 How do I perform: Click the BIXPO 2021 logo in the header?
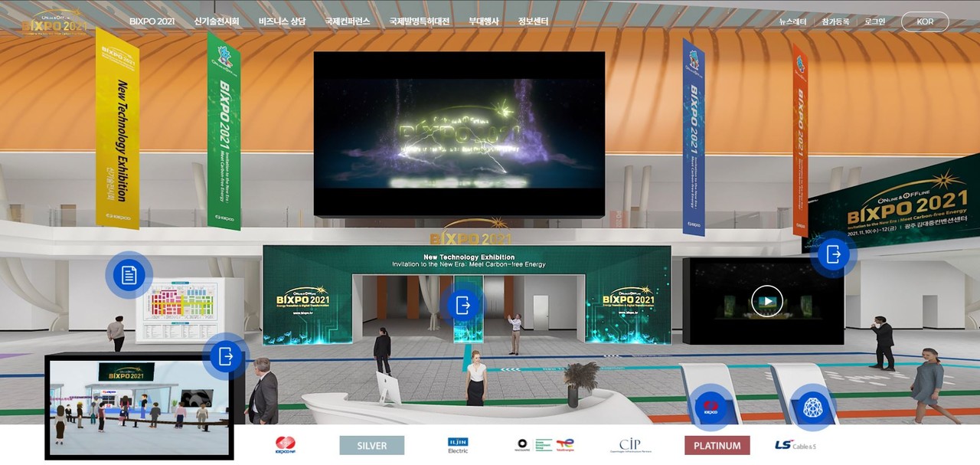(54, 22)
